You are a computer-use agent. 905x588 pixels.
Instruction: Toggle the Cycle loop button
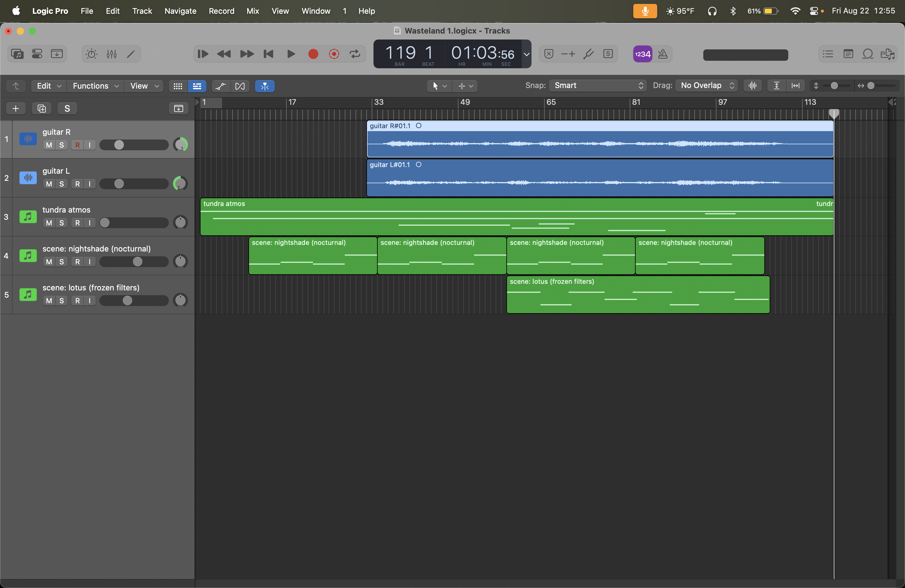tap(355, 54)
